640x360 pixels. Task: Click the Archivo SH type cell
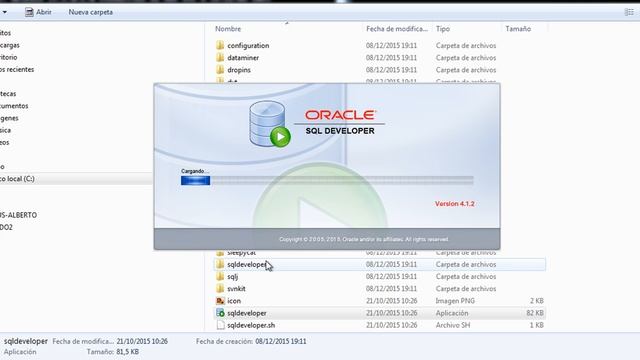(453, 325)
